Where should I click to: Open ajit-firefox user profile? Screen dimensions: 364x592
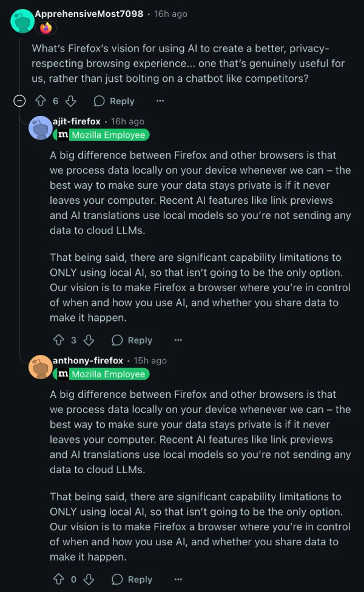click(76, 121)
